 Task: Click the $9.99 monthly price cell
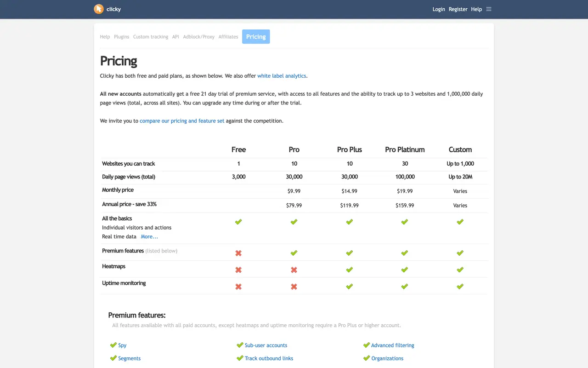[294, 191]
